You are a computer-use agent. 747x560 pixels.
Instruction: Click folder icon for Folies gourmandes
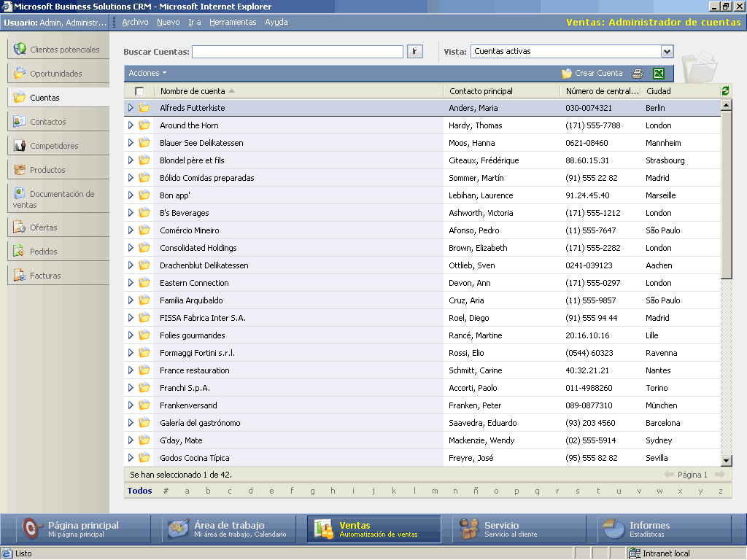[x=144, y=335]
